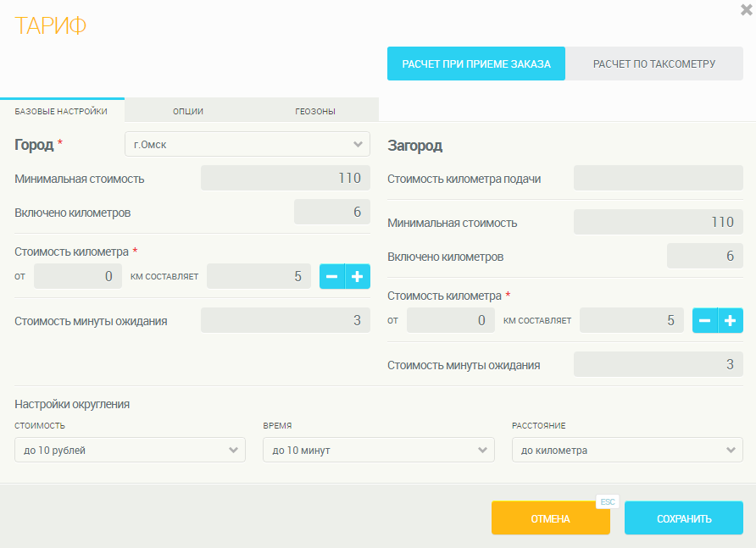Switch to Расчет при приеме заказа mode
The height and width of the screenshot is (548, 756).
pyautogui.click(x=476, y=64)
